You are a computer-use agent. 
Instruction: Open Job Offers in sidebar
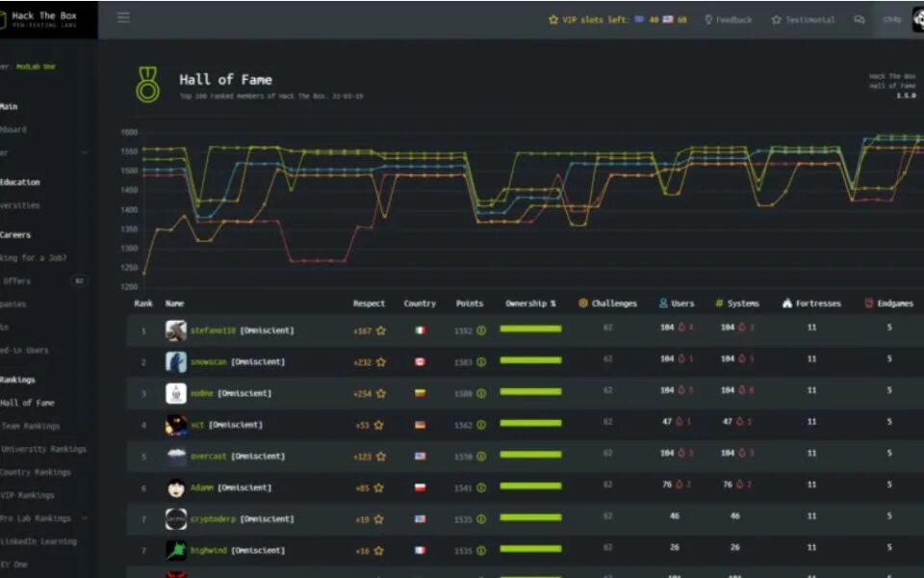pos(16,281)
